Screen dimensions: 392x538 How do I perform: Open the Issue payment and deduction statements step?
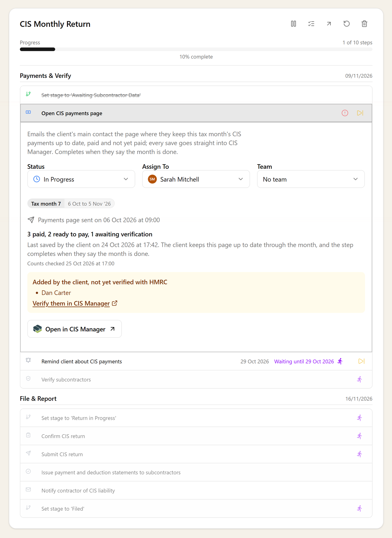tap(196, 472)
